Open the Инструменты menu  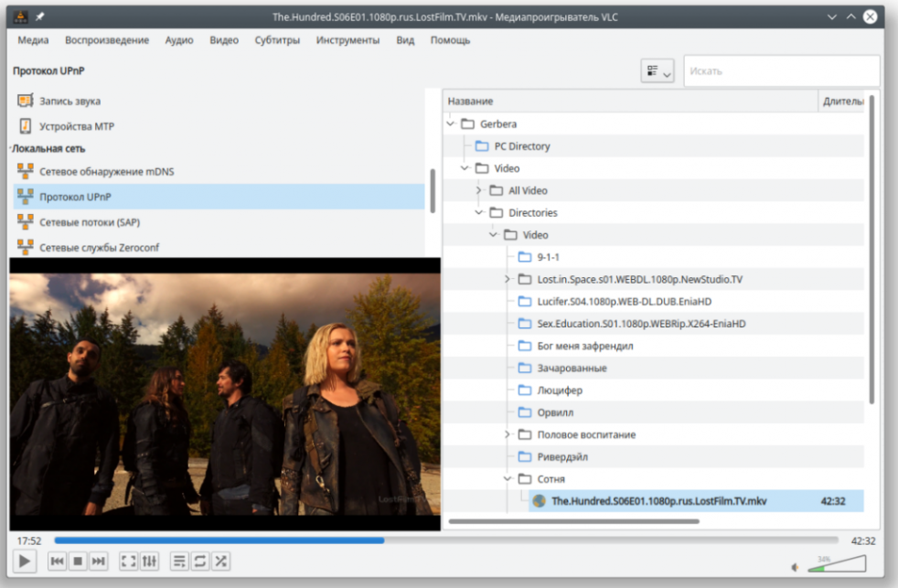point(347,40)
